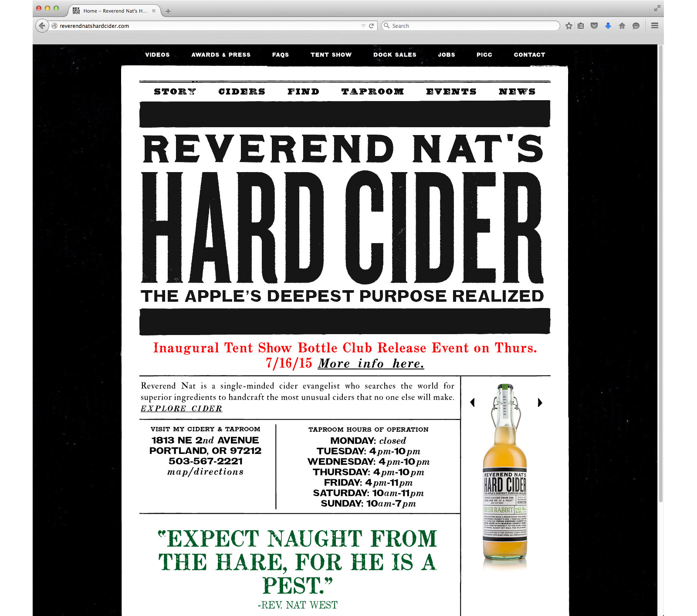Click the red Inaugural Tent Show announcement

345,355
